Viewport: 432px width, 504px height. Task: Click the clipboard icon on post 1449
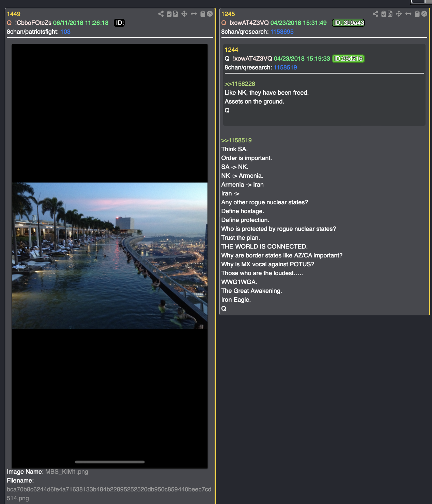click(x=203, y=14)
